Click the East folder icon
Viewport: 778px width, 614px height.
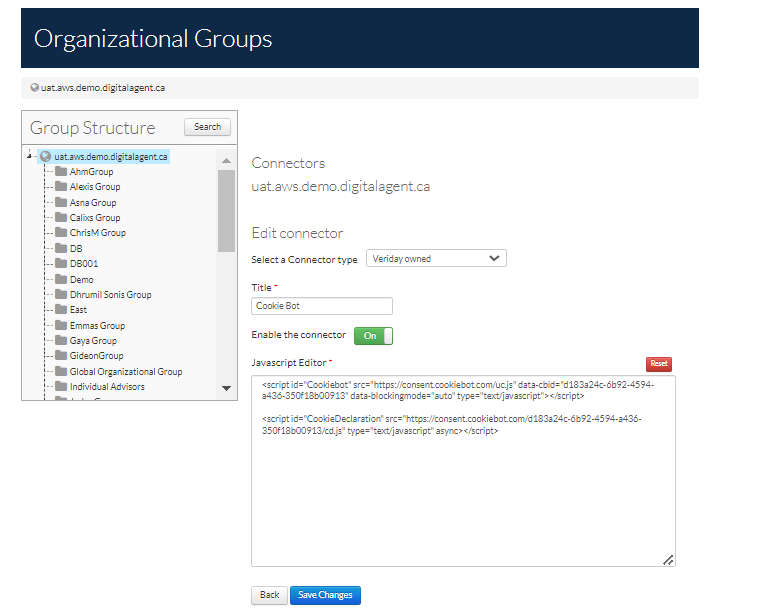[61, 310]
